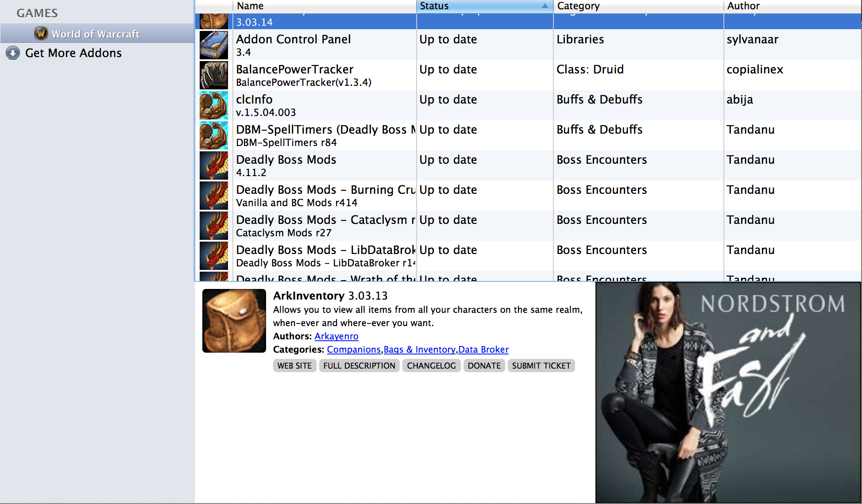862x504 pixels.
Task: Click the WEB SITE button
Action: coord(294,365)
